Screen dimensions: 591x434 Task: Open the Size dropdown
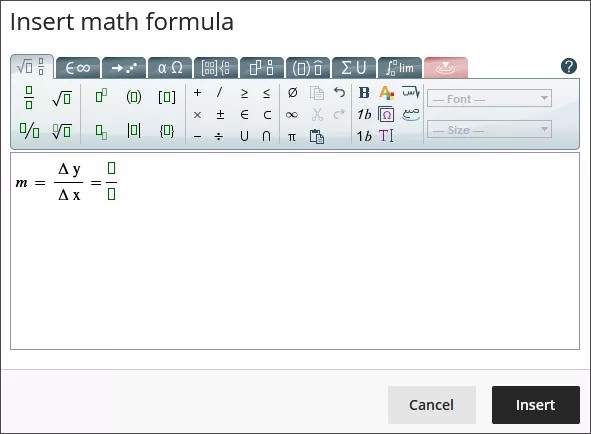pos(489,129)
